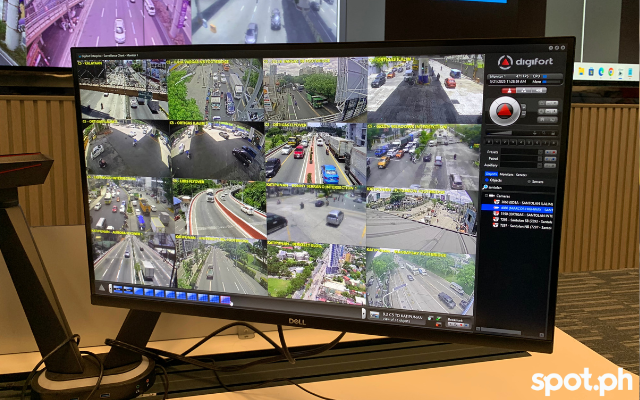Select the Objects radio button

pyautogui.click(x=490, y=180)
